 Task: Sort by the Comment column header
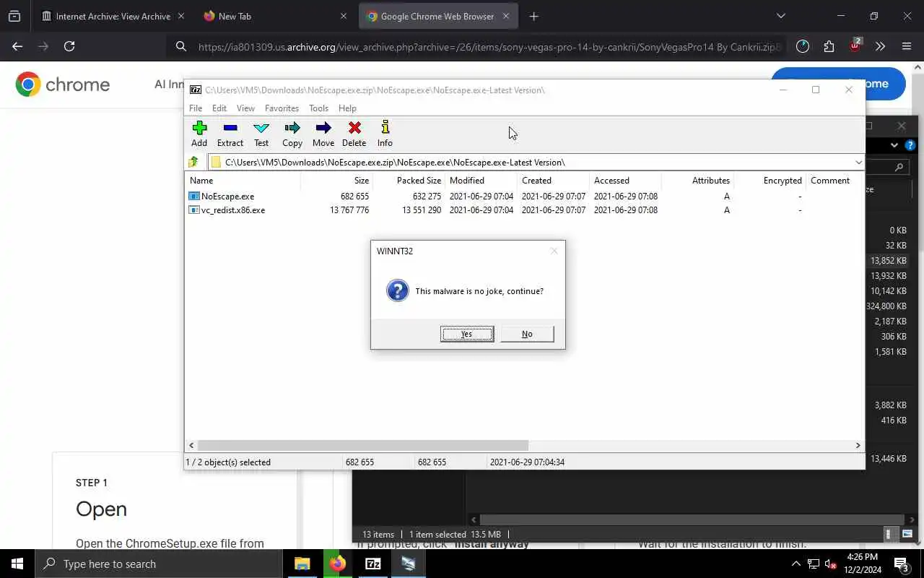coord(834,181)
